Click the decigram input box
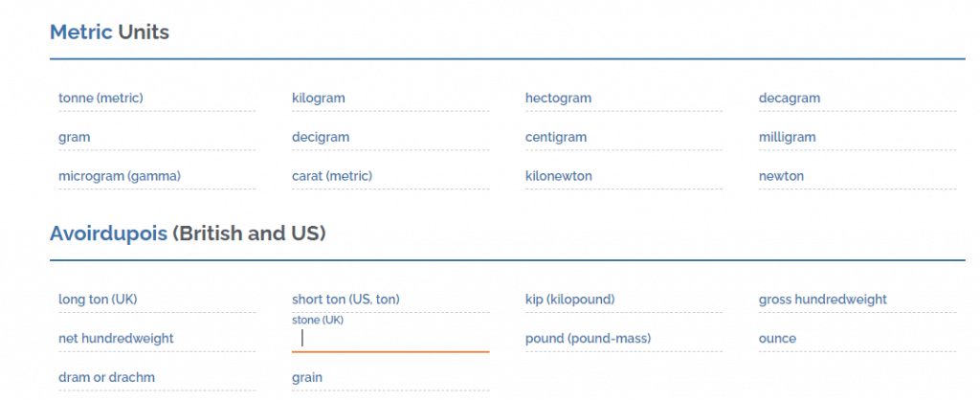 click(x=390, y=138)
